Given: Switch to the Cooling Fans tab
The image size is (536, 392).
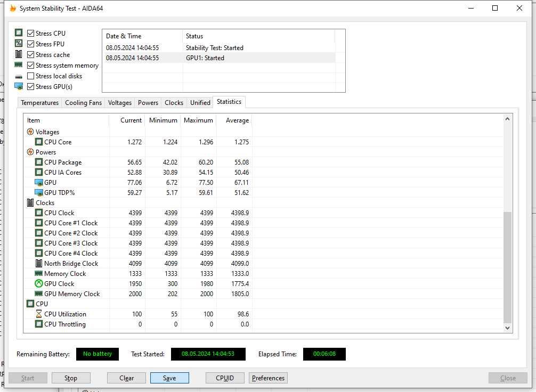Looking at the screenshot, I should coord(84,103).
